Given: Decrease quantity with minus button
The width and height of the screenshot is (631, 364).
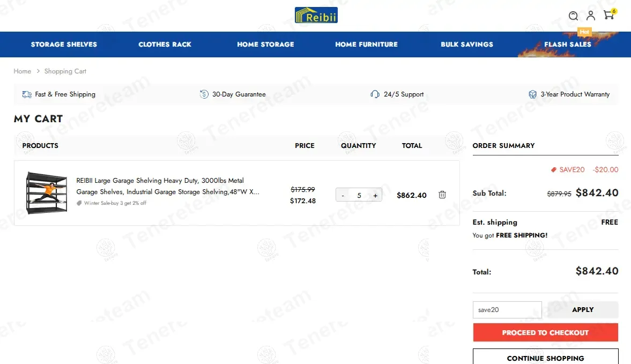Looking at the screenshot, I should pyautogui.click(x=343, y=195).
